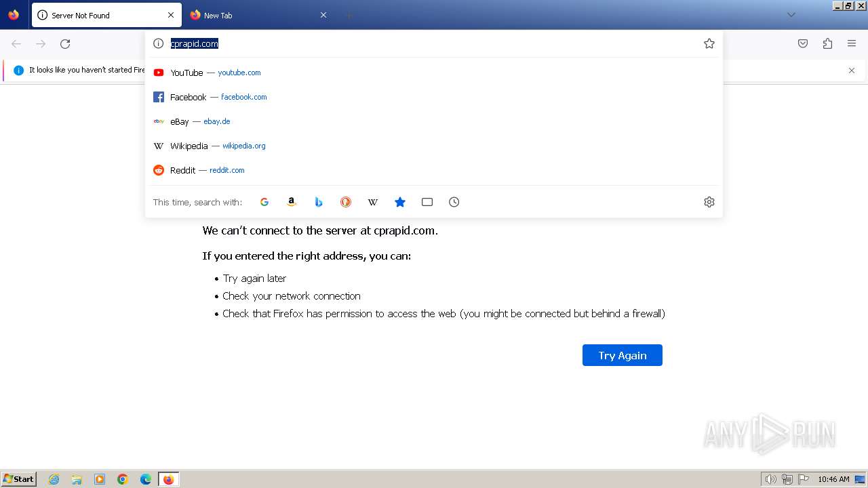Screen dimensions: 868x488
Task: Click the info icon in notification bar
Action: coord(18,70)
